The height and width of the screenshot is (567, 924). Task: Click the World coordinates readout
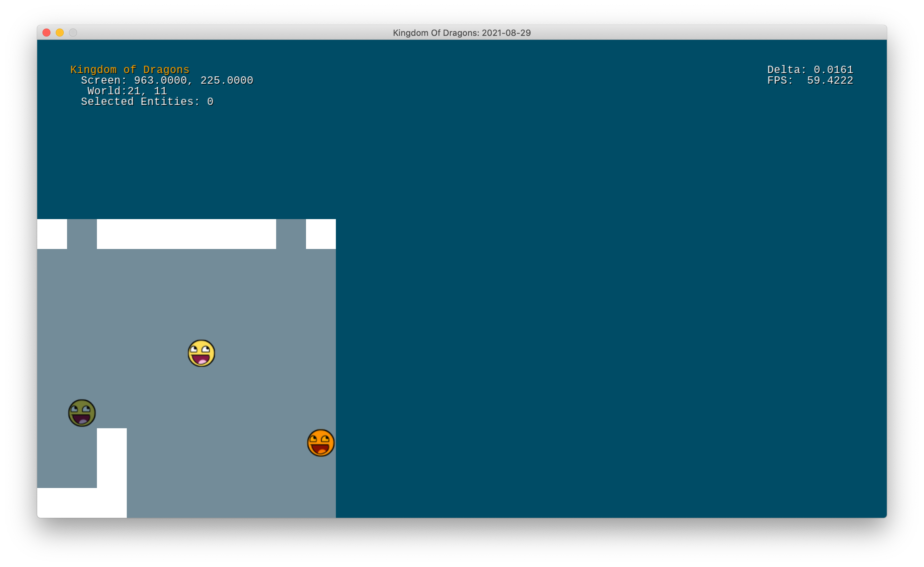click(x=127, y=91)
